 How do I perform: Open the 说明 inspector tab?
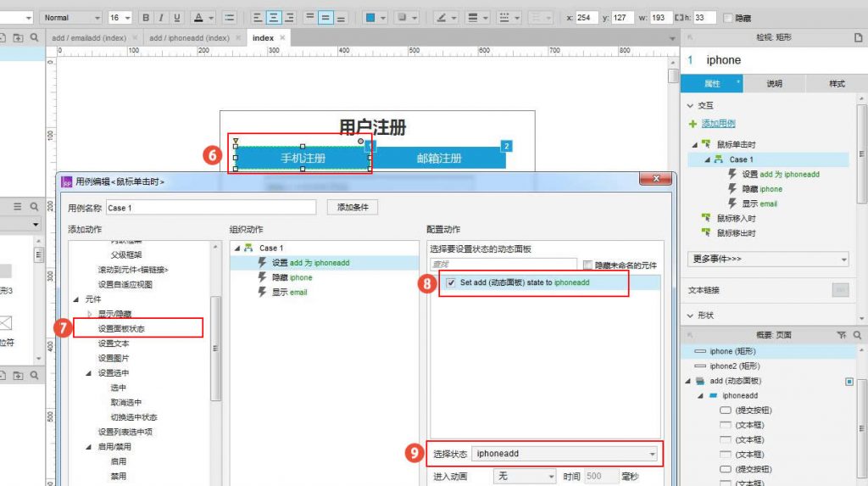(x=775, y=84)
